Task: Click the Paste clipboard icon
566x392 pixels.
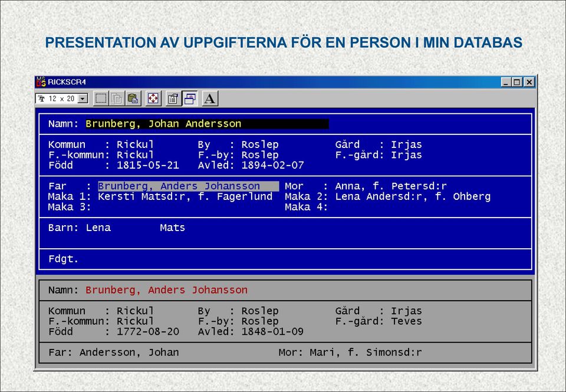Action: 133,98
